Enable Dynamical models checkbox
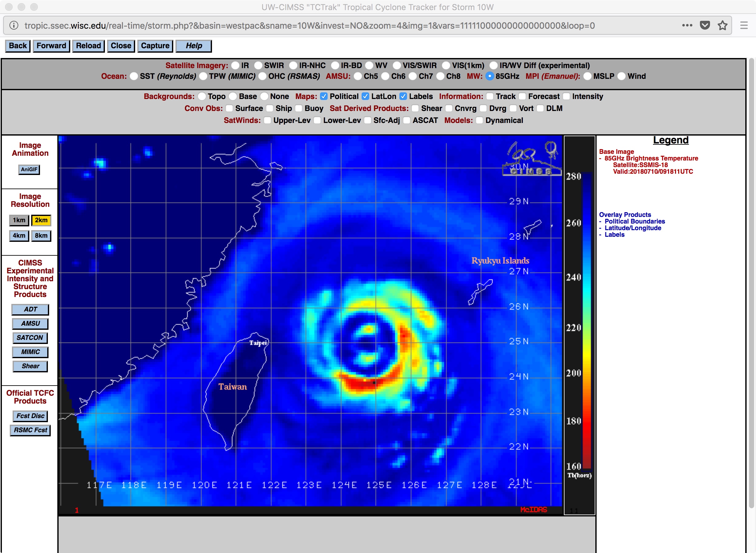756x553 pixels. coord(479,120)
